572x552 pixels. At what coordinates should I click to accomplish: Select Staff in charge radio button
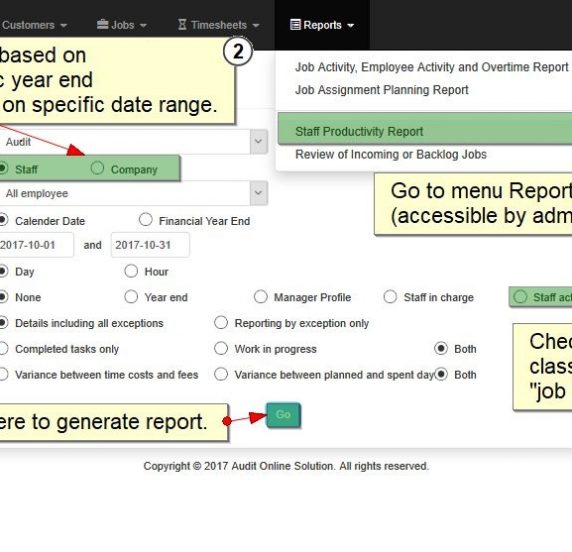390,297
